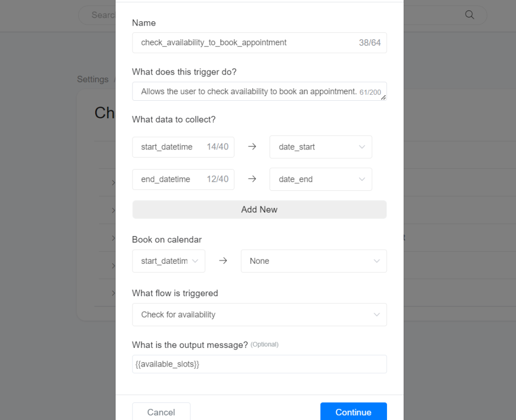Click the Search box at the top
This screenshot has height=420, width=516.
98,15
